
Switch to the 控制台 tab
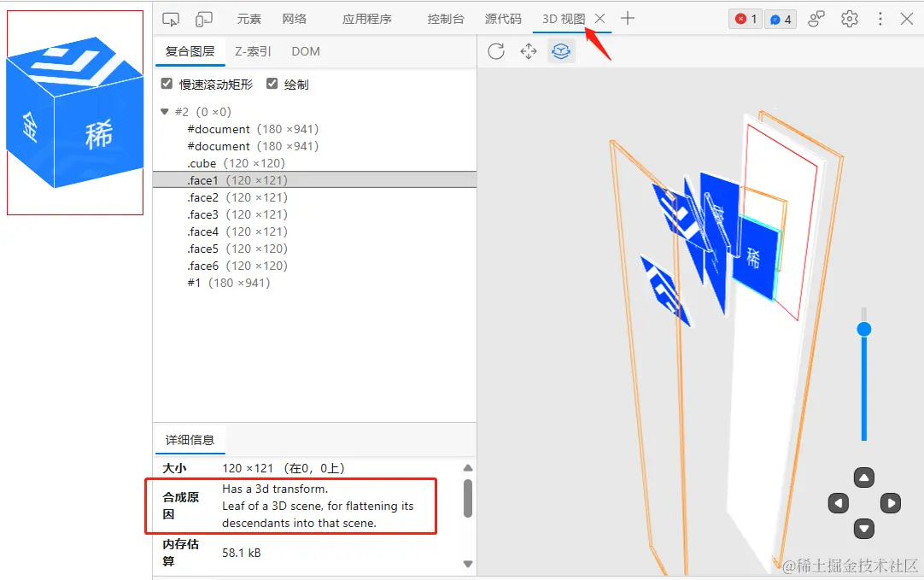tap(446, 19)
